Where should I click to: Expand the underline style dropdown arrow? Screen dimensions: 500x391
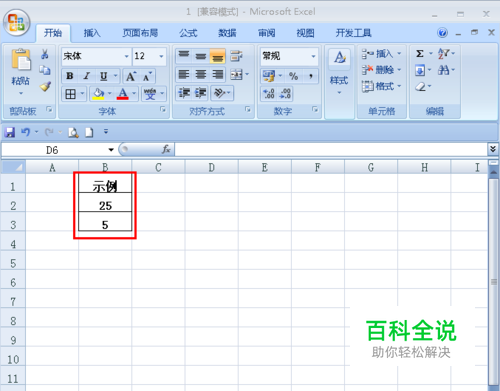pyautogui.click(x=116, y=76)
